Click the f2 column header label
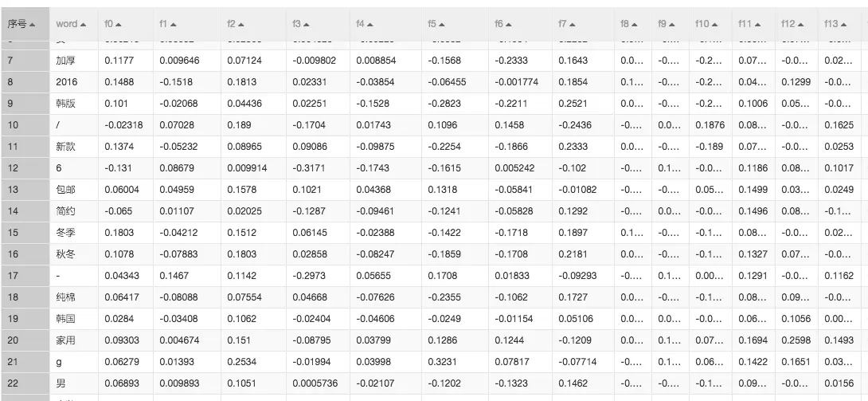 [x=231, y=25]
